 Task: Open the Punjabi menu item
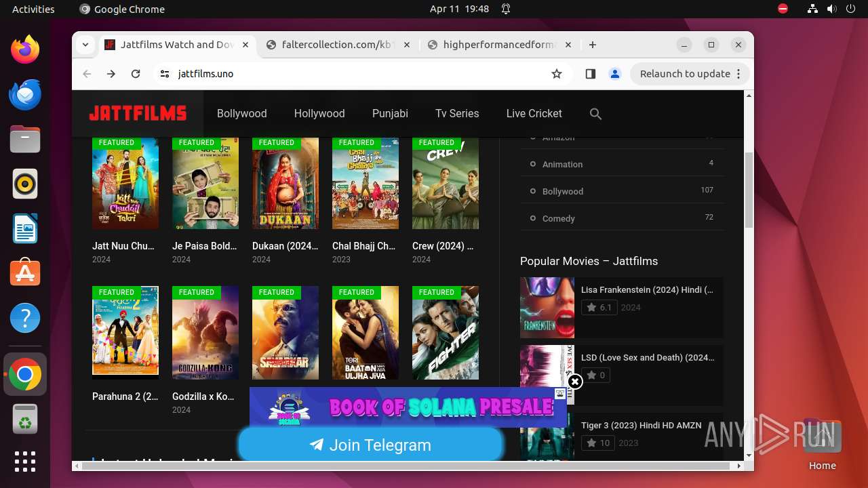click(390, 113)
